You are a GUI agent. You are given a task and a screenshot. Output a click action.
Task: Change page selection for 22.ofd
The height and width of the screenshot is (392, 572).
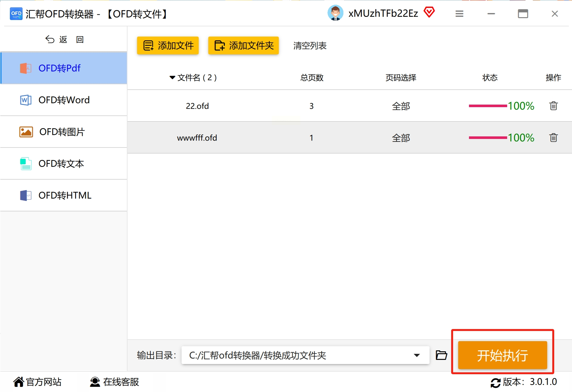pyautogui.click(x=401, y=106)
